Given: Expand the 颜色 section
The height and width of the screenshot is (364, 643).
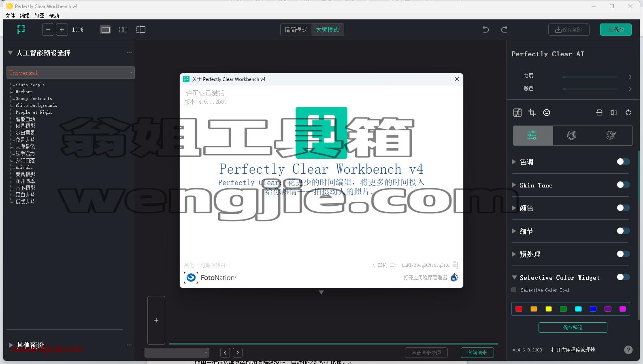Looking at the screenshot, I should pyautogui.click(x=514, y=208).
